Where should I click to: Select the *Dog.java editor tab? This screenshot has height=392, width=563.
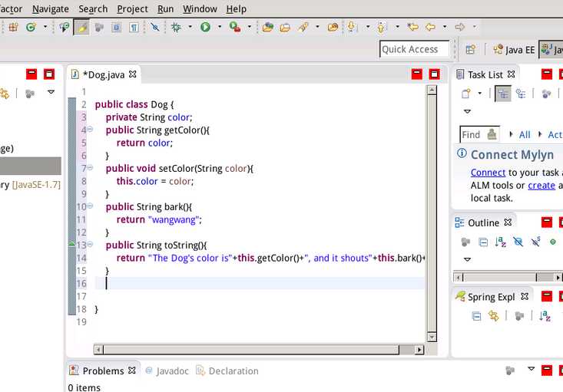pyautogui.click(x=104, y=74)
